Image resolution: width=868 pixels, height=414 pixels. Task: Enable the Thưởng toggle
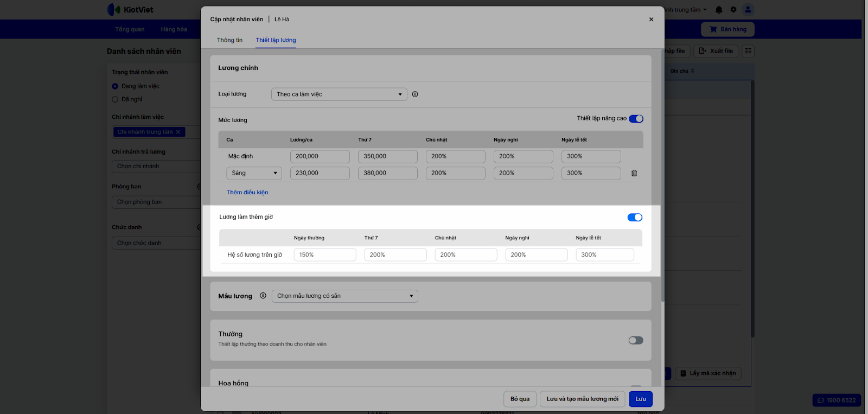[x=636, y=341]
